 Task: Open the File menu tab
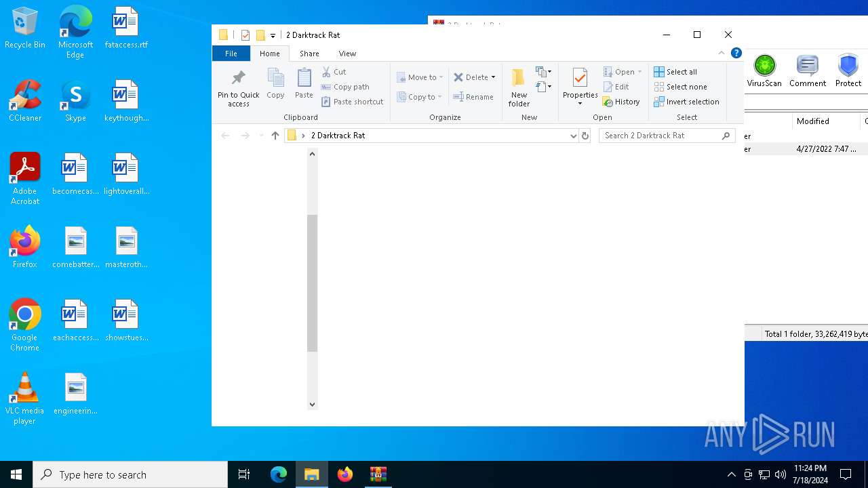click(231, 54)
